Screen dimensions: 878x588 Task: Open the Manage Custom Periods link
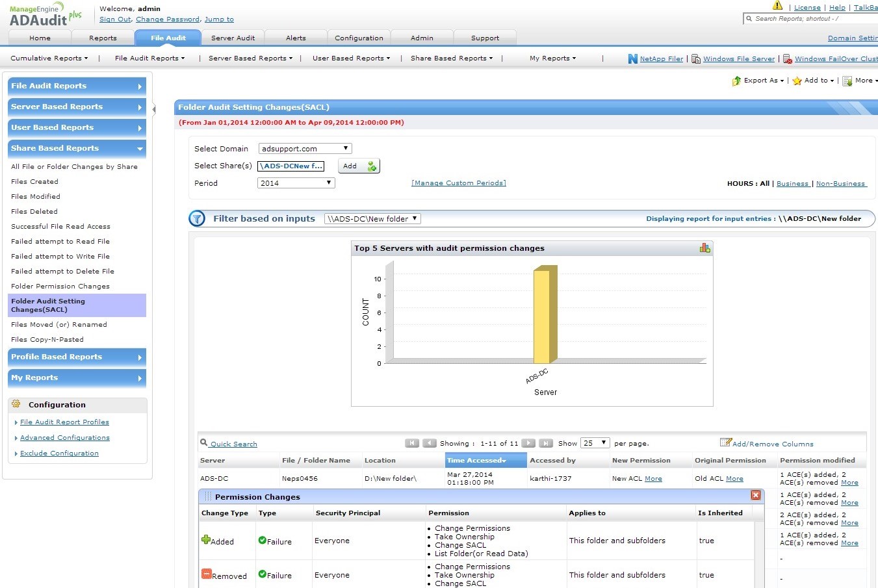pyautogui.click(x=458, y=183)
